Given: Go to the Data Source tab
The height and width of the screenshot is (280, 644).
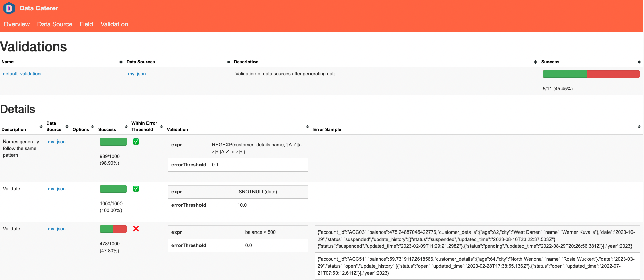Looking at the screenshot, I should click(x=55, y=24).
